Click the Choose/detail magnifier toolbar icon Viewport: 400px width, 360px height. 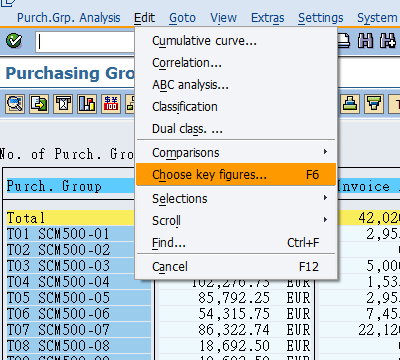[x=15, y=104]
